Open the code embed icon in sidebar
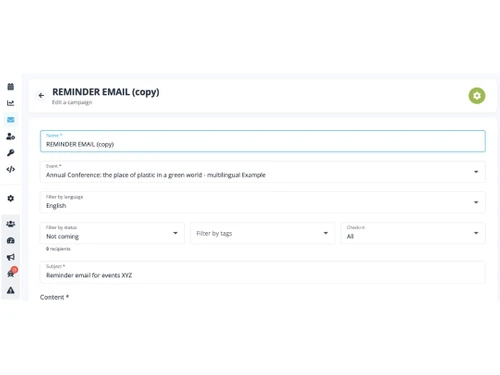This screenshot has height=375, width=500. [11, 169]
